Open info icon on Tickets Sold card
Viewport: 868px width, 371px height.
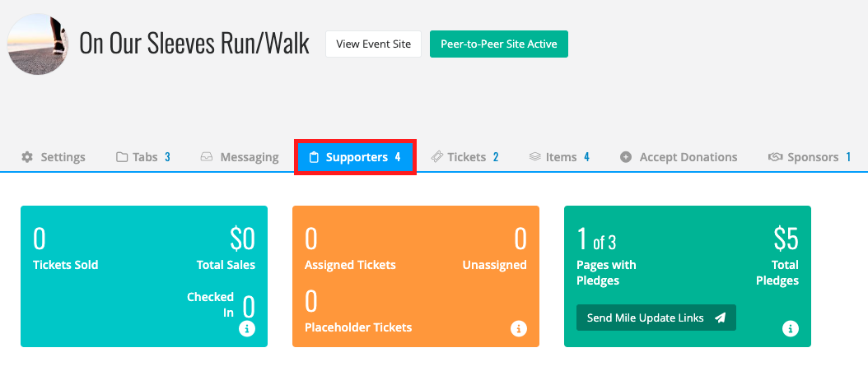247,328
